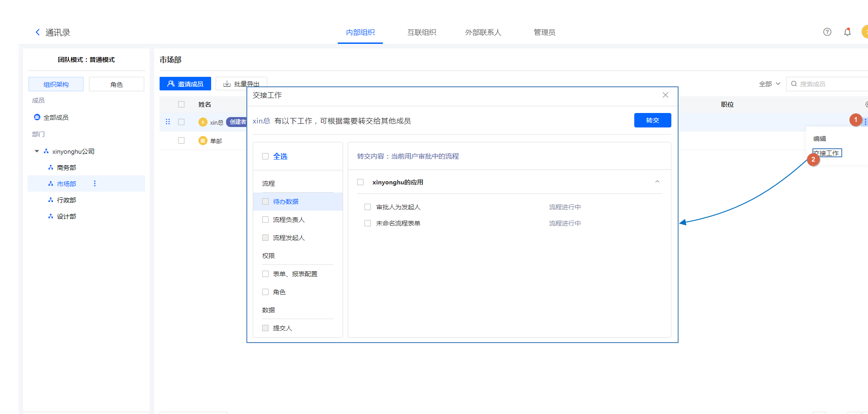This screenshot has height=414, width=868.
Task: Collapse the xinyonghu的应用 section
Action: coord(657,182)
